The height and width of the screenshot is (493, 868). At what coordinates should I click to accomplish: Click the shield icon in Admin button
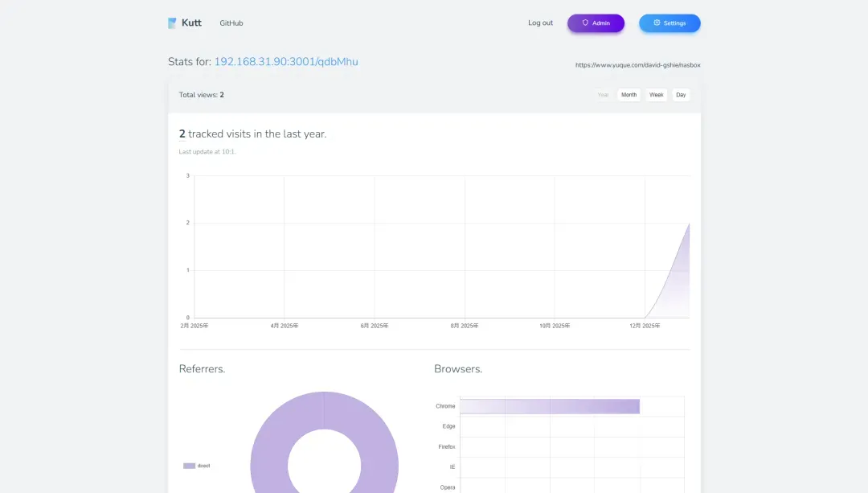point(585,23)
